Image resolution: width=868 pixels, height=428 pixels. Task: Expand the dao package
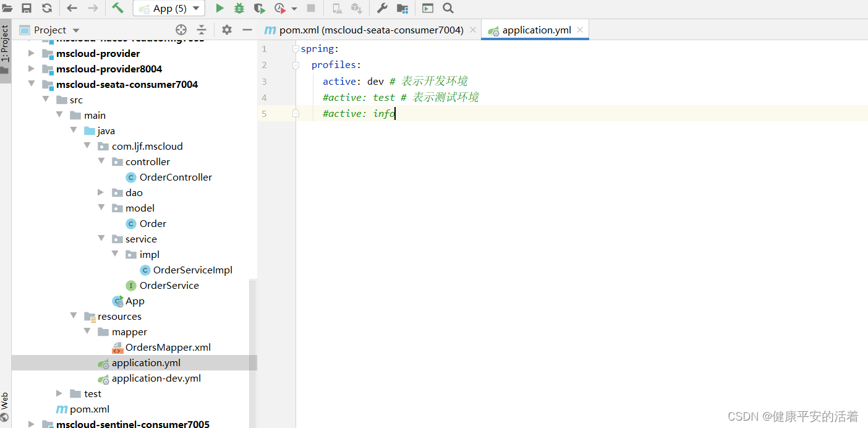101,192
